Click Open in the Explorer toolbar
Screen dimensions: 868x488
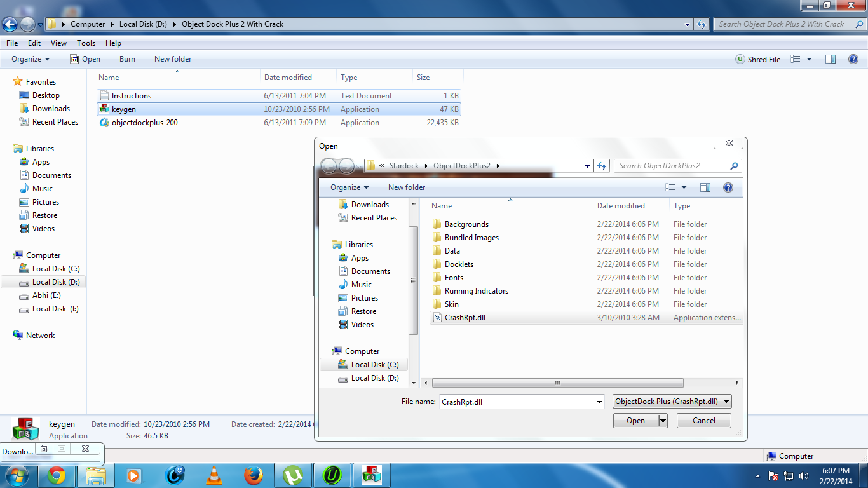(x=85, y=59)
